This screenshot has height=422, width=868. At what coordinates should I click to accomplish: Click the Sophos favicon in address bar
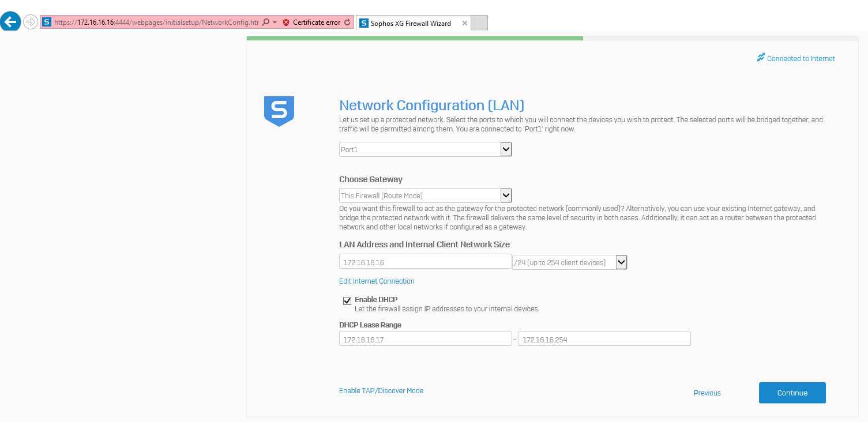coord(47,22)
